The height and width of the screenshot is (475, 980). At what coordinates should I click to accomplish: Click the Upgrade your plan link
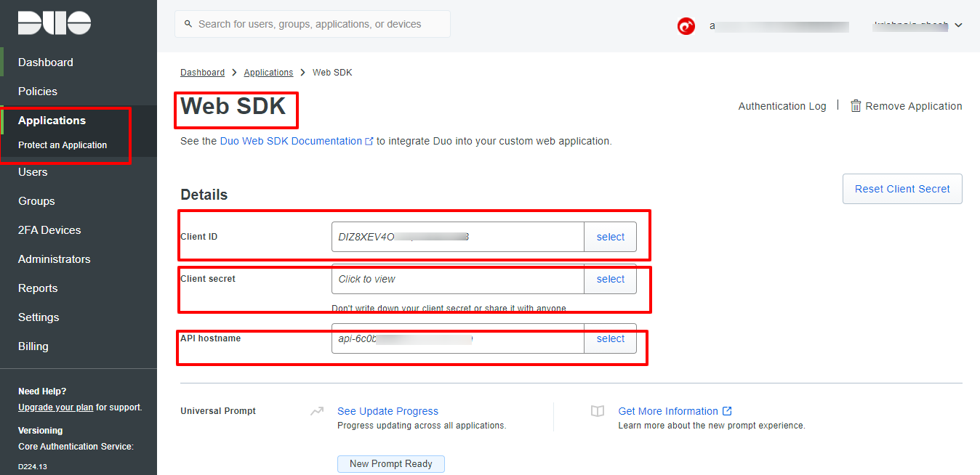click(x=55, y=407)
